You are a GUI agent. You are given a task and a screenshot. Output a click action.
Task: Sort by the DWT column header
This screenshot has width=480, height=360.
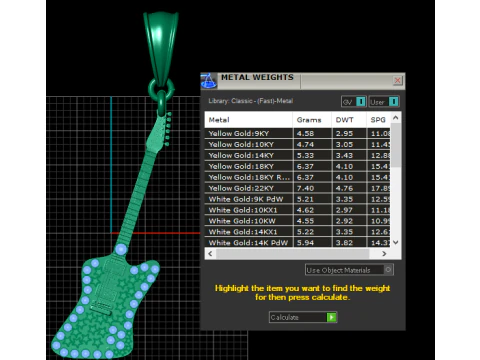tap(349, 120)
